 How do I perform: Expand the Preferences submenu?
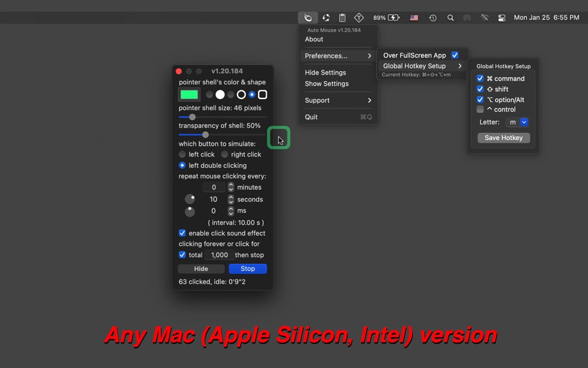[x=338, y=56]
